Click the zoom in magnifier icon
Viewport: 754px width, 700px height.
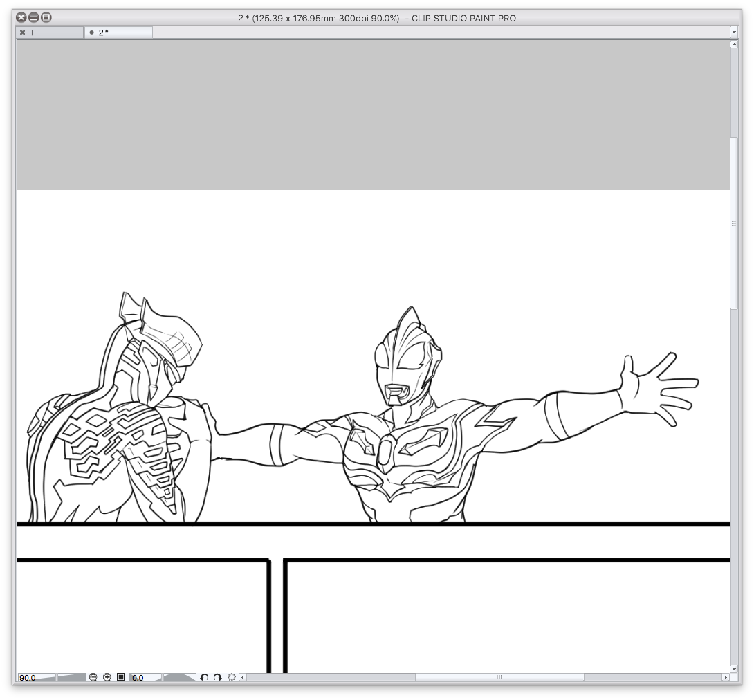point(107,677)
